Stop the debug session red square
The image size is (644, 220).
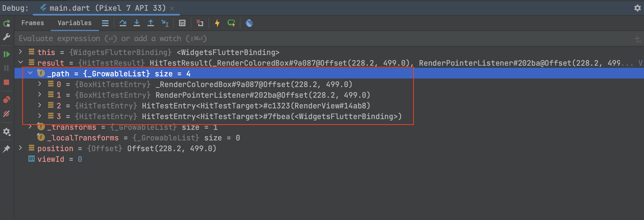click(6, 82)
